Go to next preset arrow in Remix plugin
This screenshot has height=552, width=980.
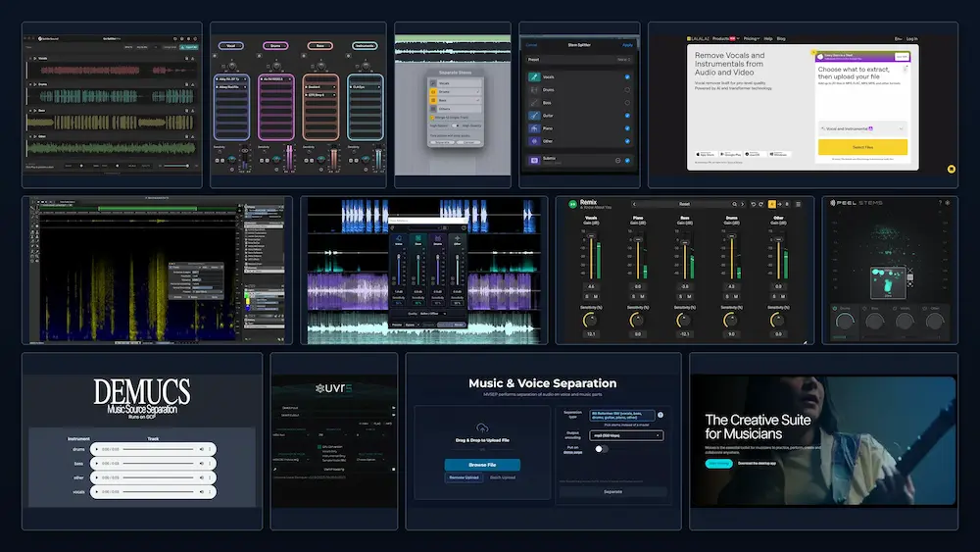click(743, 204)
